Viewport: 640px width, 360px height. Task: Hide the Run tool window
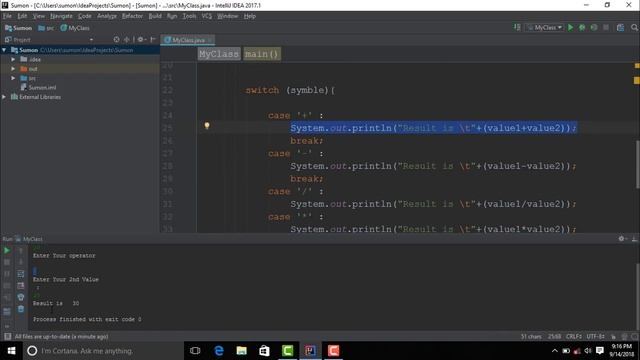pyautogui.click(x=634, y=239)
